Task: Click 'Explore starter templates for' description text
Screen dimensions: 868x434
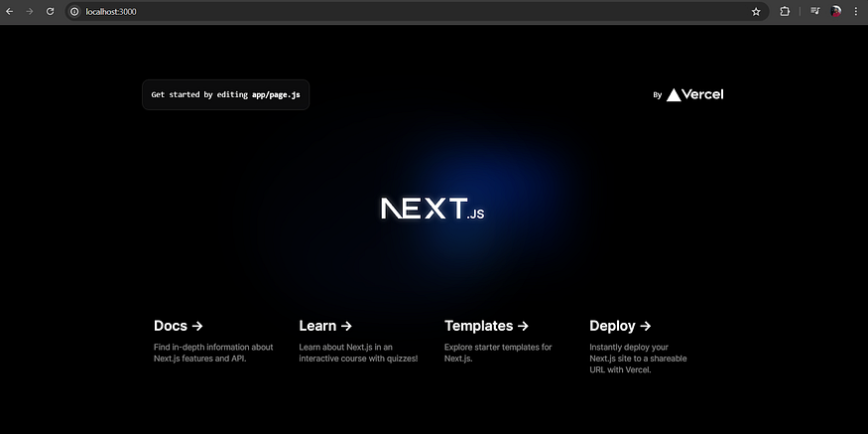Action: pos(498,347)
